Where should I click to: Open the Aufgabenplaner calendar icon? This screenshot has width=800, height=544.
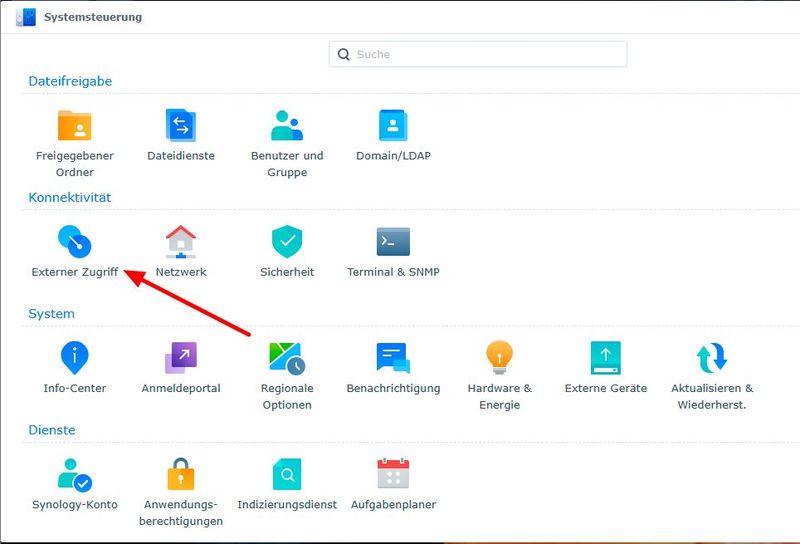[393, 473]
